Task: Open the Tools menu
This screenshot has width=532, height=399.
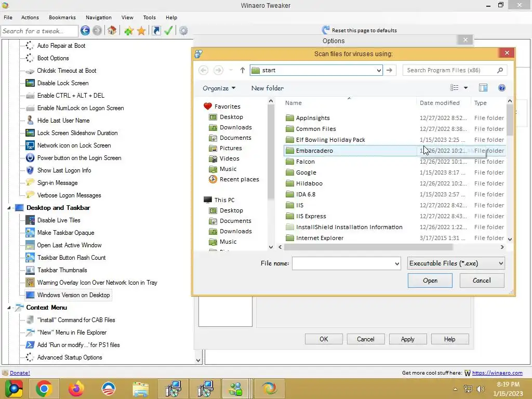Action: [149, 17]
